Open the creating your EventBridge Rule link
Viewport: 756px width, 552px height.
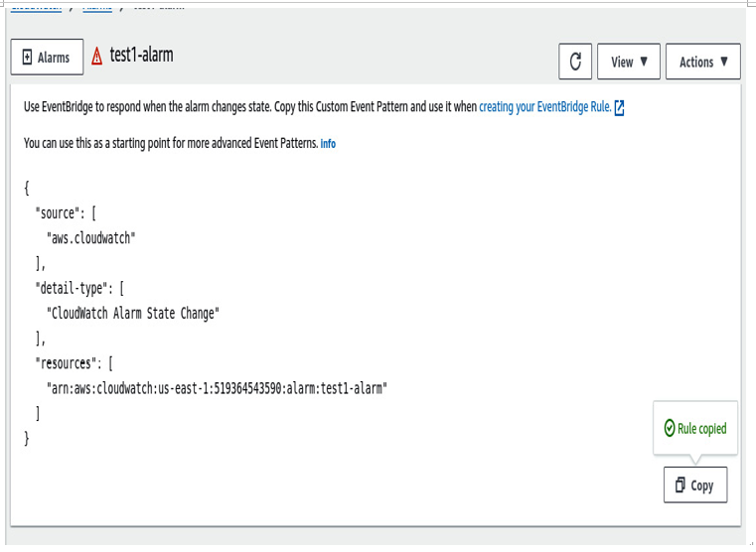pos(544,106)
